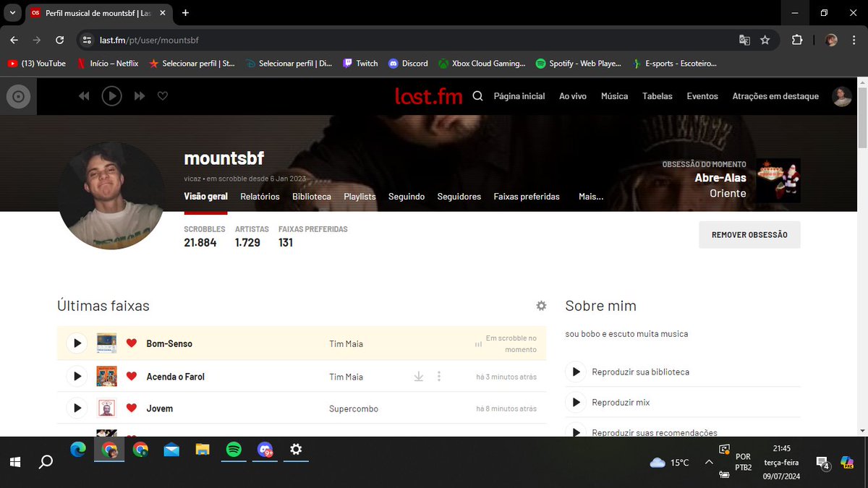The width and height of the screenshot is (868, 488).
Task: Open the Tabelas page
Action: point(658,96)
